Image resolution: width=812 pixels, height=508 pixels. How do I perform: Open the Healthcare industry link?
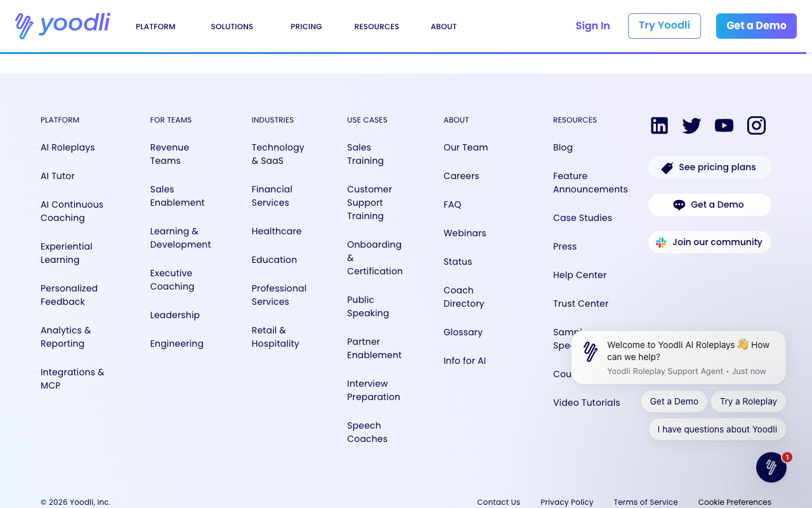pos(277,231)
